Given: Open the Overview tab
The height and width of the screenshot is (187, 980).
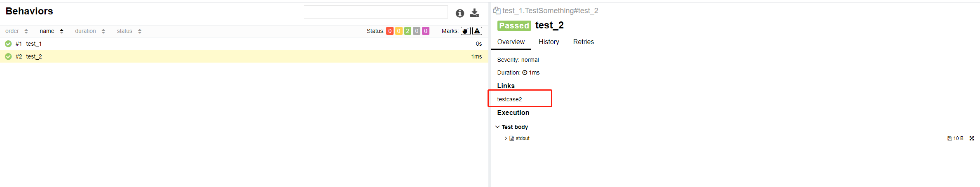Looking at the screenshot, I should (511, 42).
